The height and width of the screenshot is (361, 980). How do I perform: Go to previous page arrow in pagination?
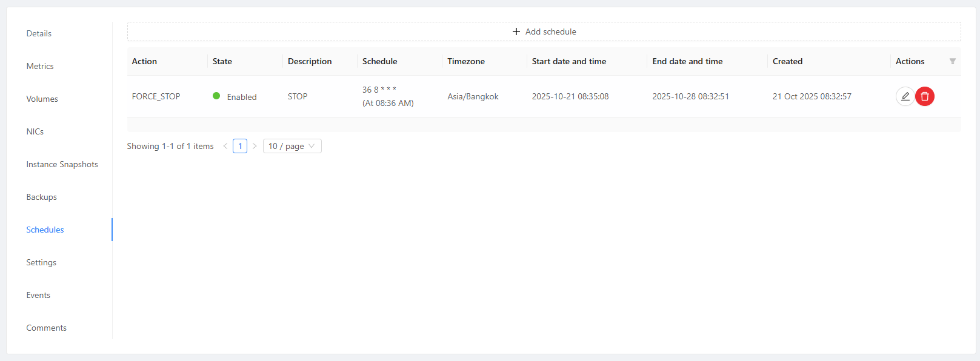coord(225,146)
